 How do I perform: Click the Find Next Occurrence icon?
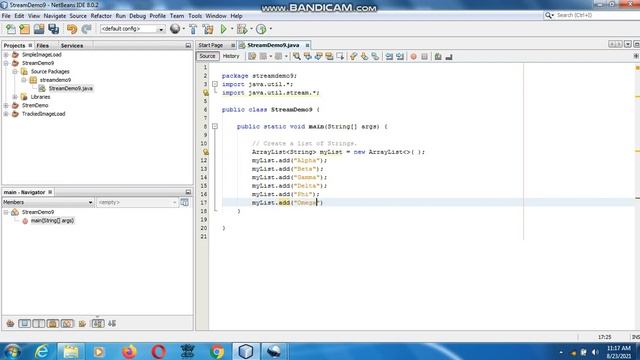318,57
